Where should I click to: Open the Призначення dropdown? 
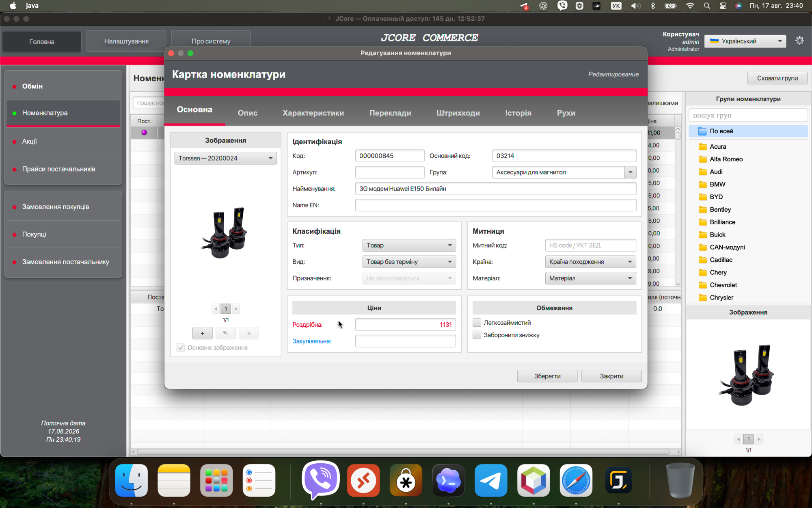[x=409, y=278]
